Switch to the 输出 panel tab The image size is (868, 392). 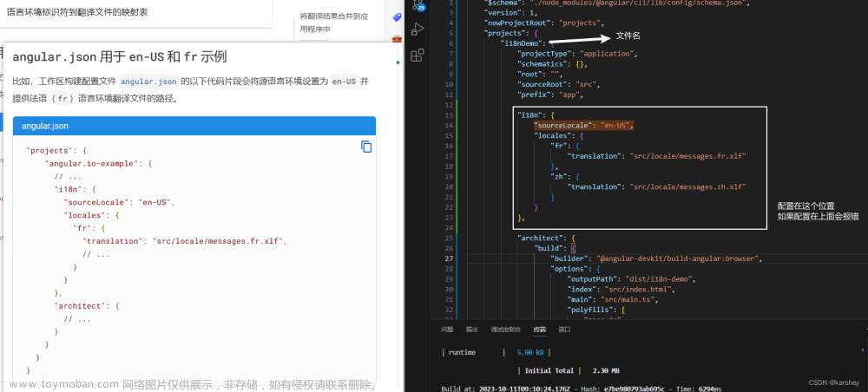pos(471,330)
